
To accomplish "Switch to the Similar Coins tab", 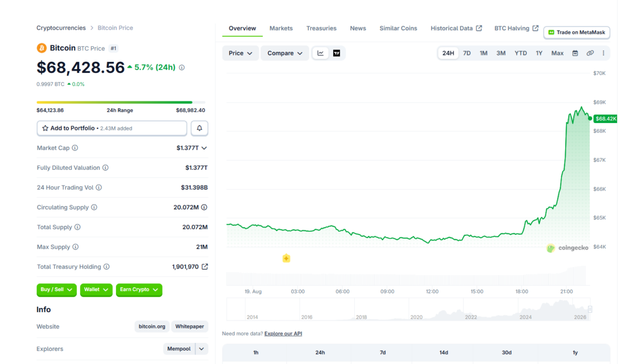I will click(x=398, y=28).
